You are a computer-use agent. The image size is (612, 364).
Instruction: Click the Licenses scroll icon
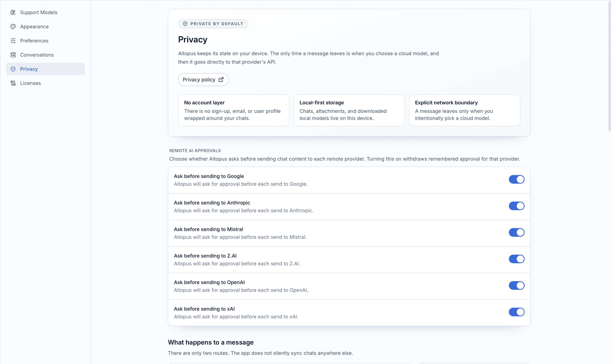click(13, 83)
